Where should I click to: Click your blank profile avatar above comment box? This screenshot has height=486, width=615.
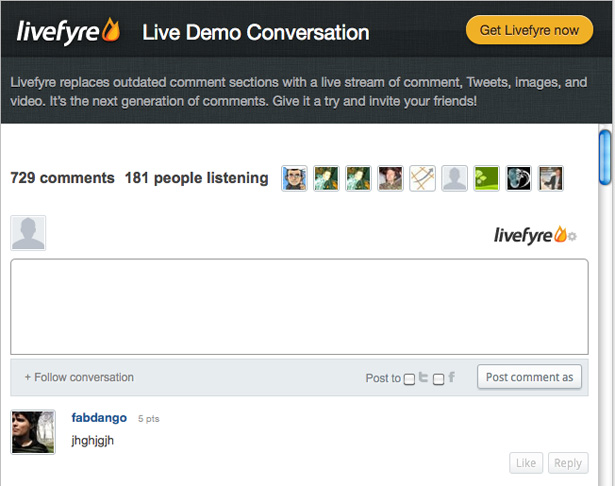[x=28, y=233]
